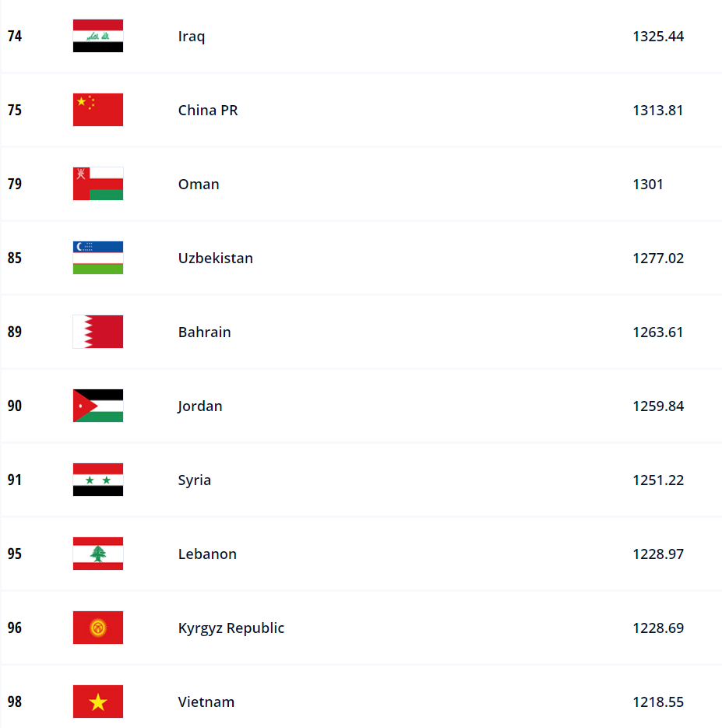Click Bahrain's rank number 89
The width and height of the screenshot is (722, 728).
tap(14, 332)
